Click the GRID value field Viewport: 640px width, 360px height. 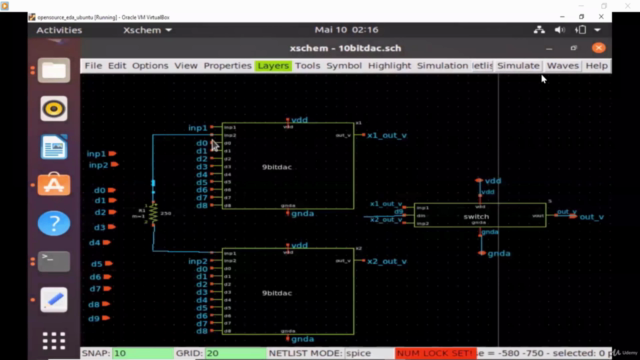236,353
